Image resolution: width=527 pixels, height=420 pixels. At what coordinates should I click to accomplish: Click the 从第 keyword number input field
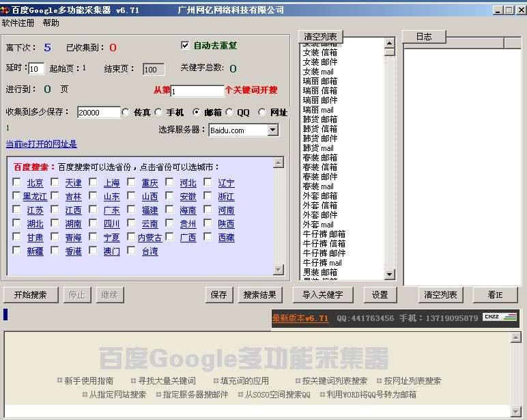tap(197, 91)
